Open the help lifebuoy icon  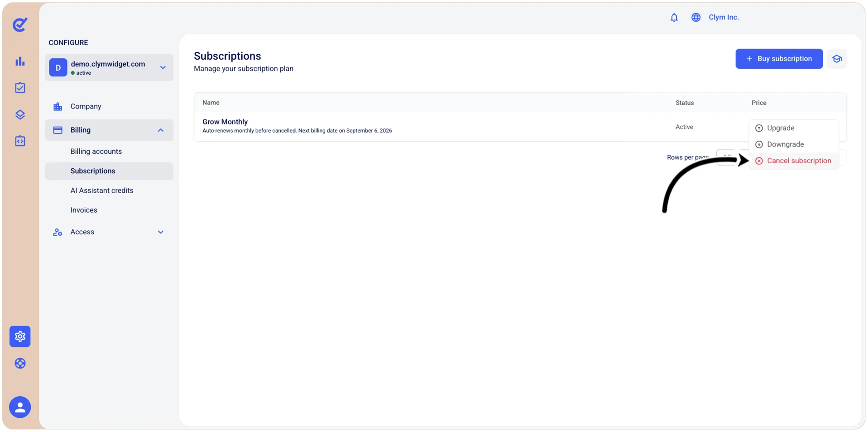click(x=20, y=363)
